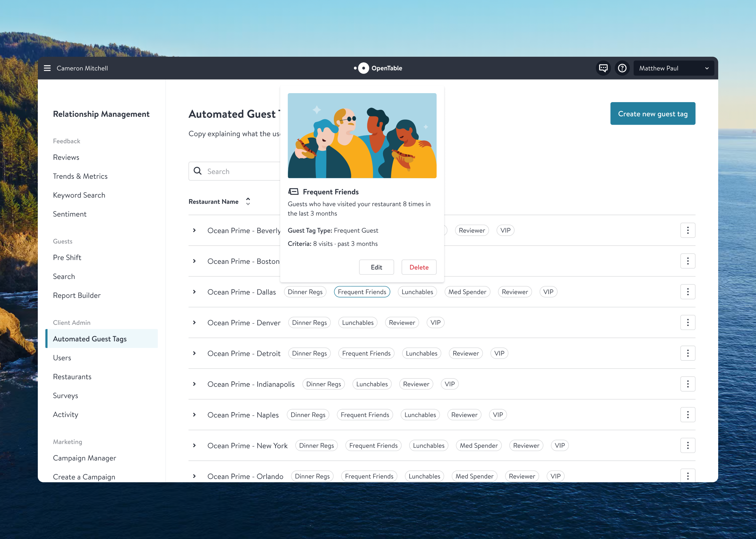Image resolution: width=756 pixels, height=539 pixels.
Task: Click VIP tag in Naples row
Action: pyautogui.click(x=498, y=415)
